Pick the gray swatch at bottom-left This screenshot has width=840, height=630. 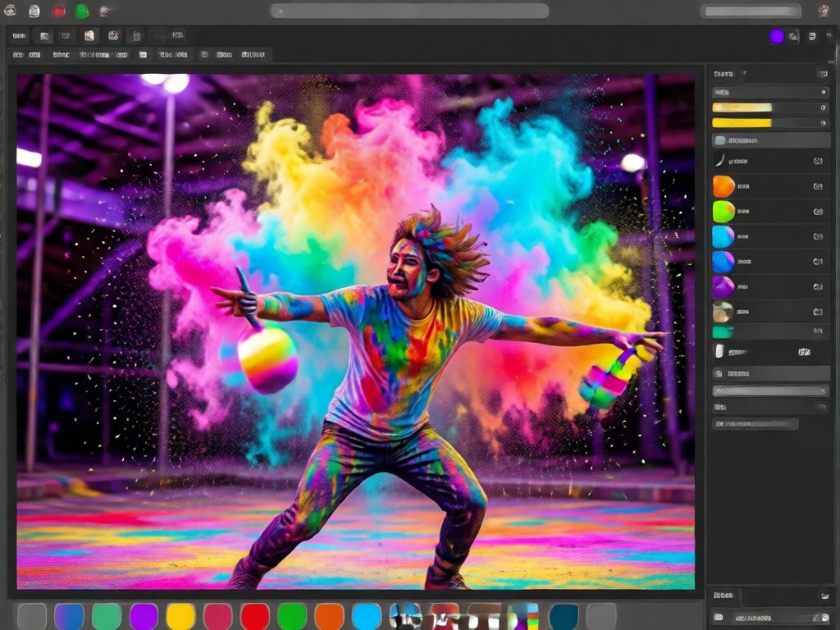32,616
